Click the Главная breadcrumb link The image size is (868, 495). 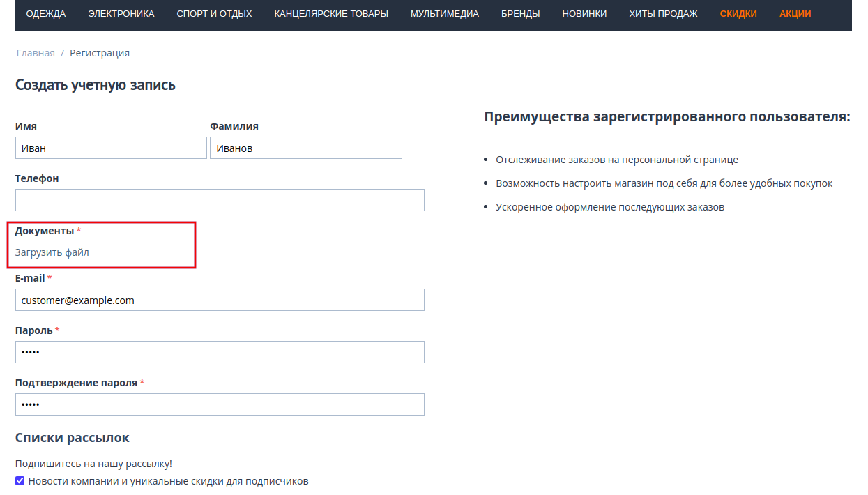point(36,53)
